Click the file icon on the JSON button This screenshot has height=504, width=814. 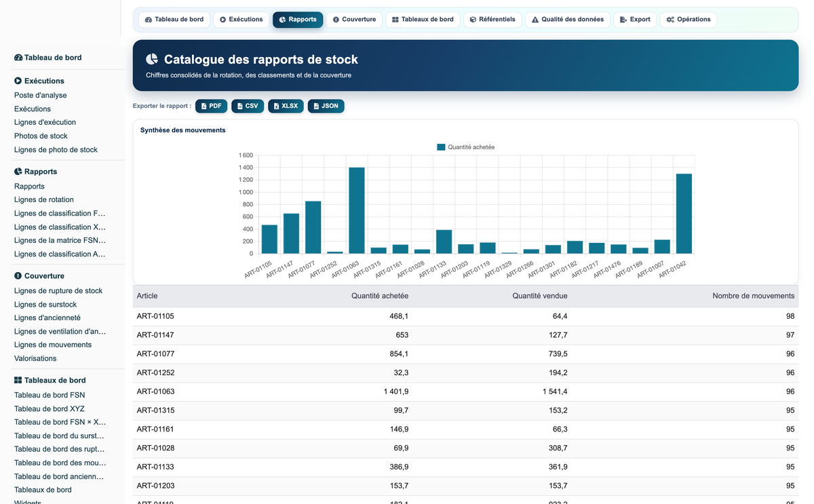click(317, 106)
